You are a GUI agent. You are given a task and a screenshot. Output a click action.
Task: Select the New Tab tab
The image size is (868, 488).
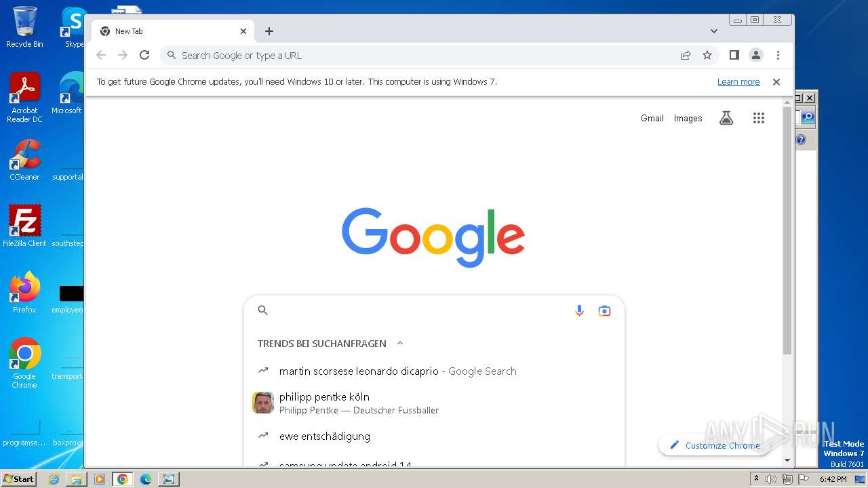173,31
